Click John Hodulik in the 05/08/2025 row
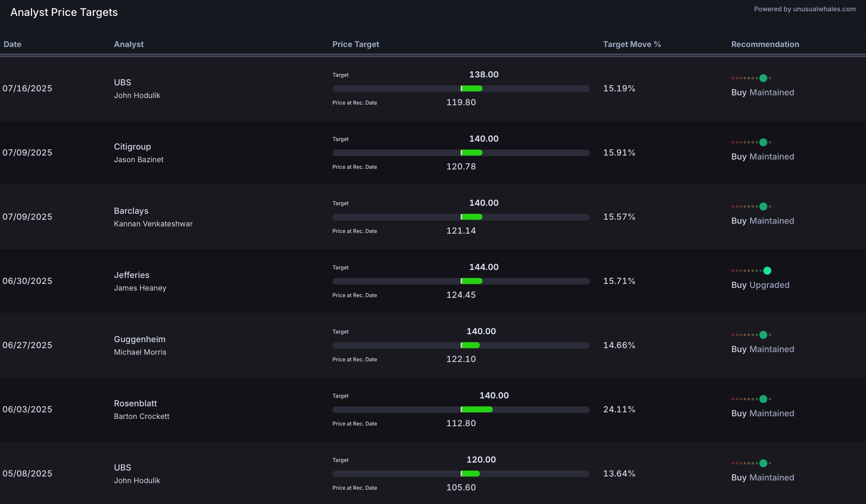Viewport: 866px width, 504px height. (x=137, y=481)
